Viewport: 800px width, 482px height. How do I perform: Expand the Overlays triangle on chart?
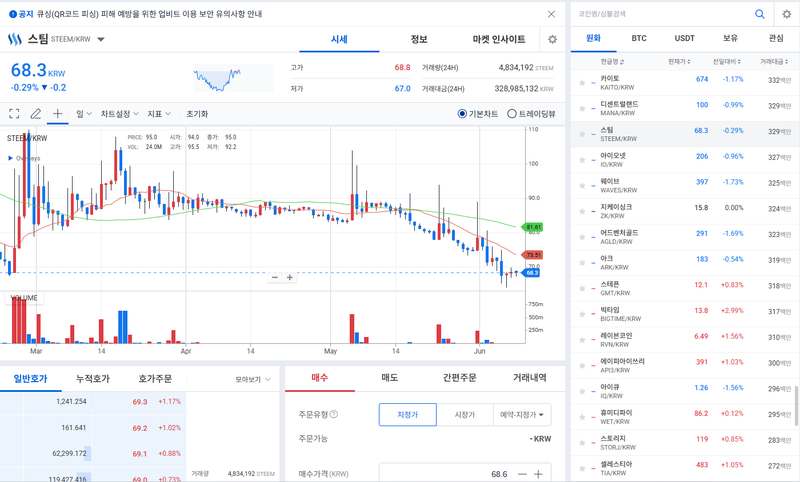tap(10, 158)
